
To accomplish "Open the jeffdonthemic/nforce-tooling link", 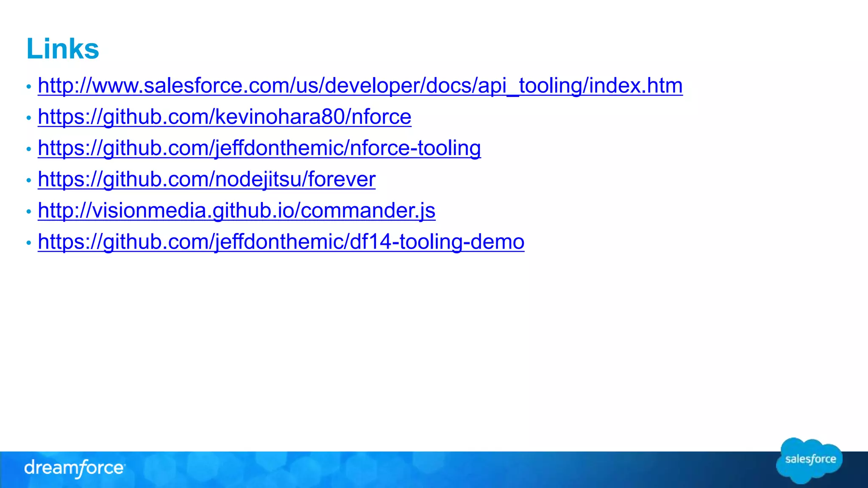I will coord(259,149).
